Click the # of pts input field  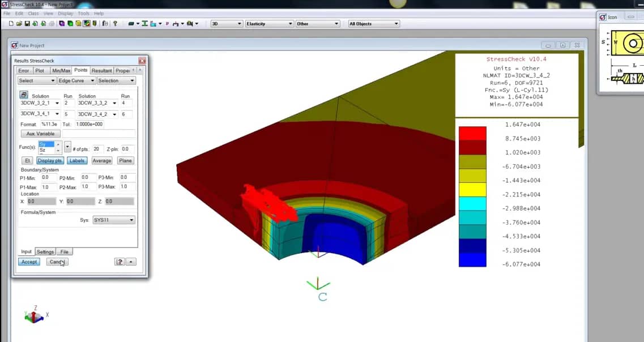point(97,149)
